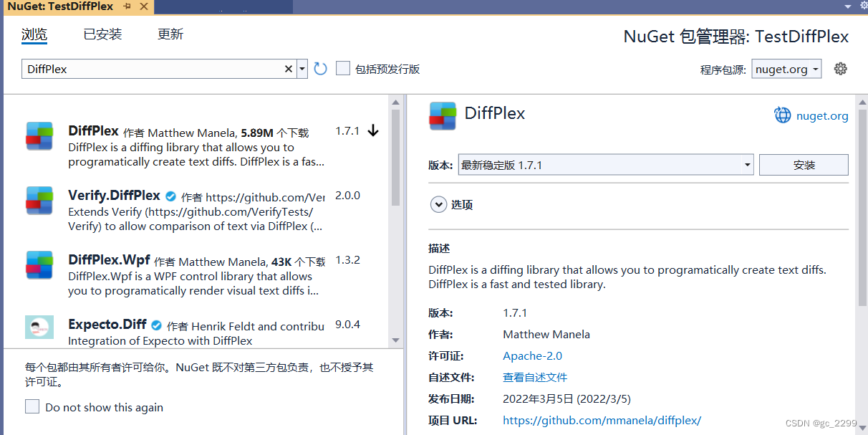The width and height of the screenshot is (868, 435).
Task: Open the 查看自述文件 readme link
Action: click(535, 378)
